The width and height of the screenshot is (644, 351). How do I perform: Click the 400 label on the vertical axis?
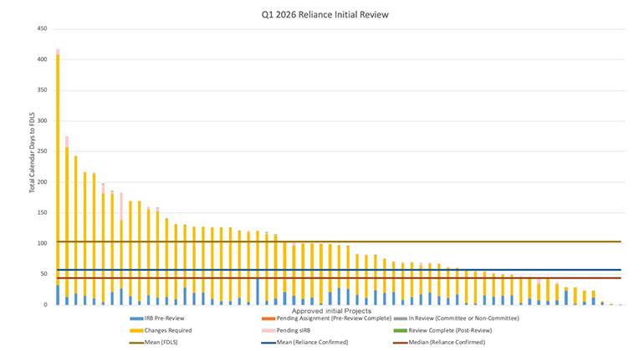41,59
